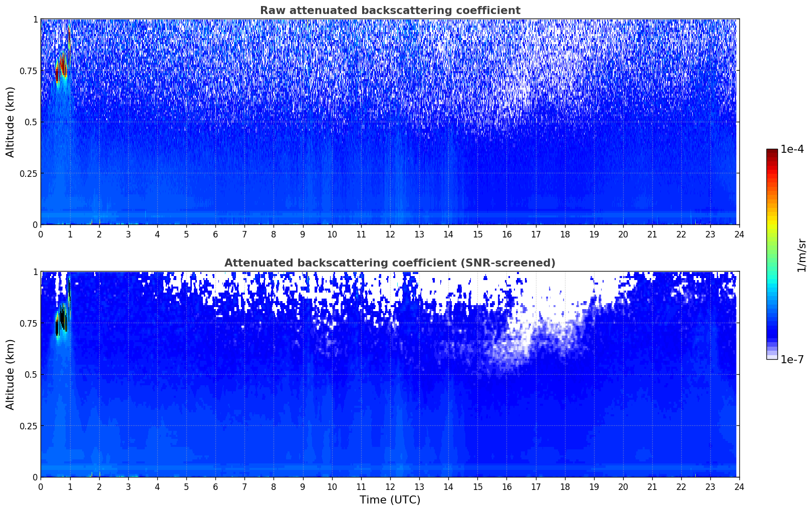The image size is (812, 511).
Task: Click the '1e-7' colorbar label
Action: (x=792, y=360)
